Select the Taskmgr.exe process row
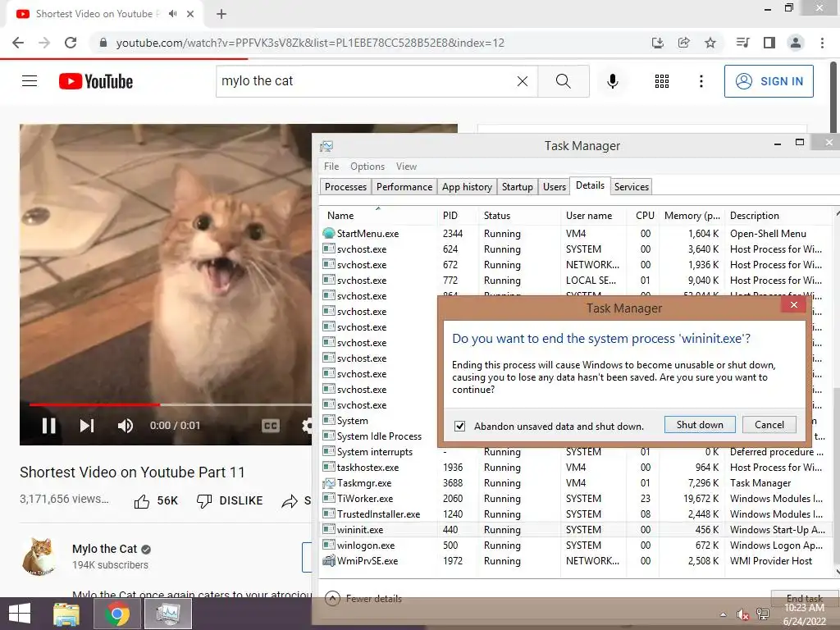This screenshot has height=630, width=840. tap(575, 483)
